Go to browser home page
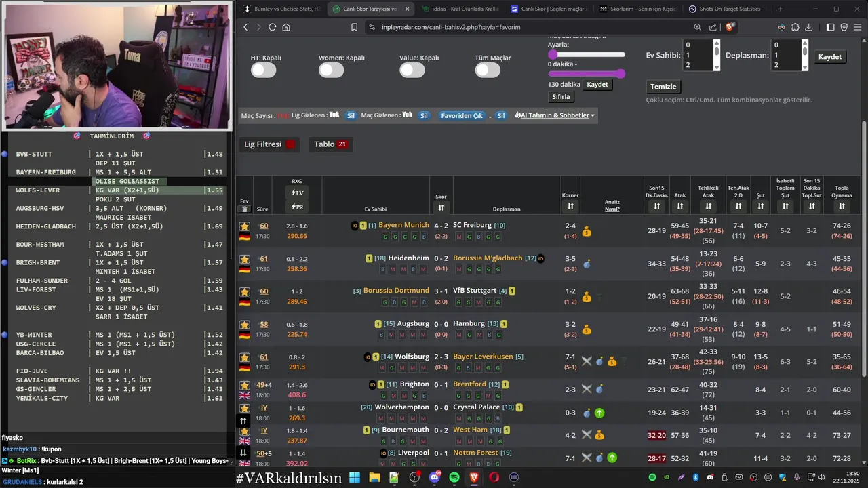 click(x=286, y=27)
